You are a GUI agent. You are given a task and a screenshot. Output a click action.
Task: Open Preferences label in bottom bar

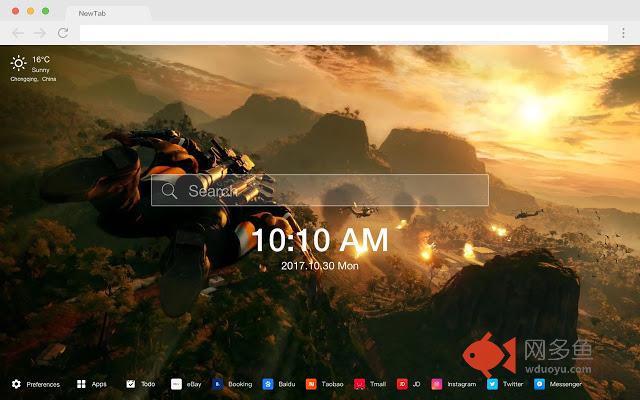point(43,384)
